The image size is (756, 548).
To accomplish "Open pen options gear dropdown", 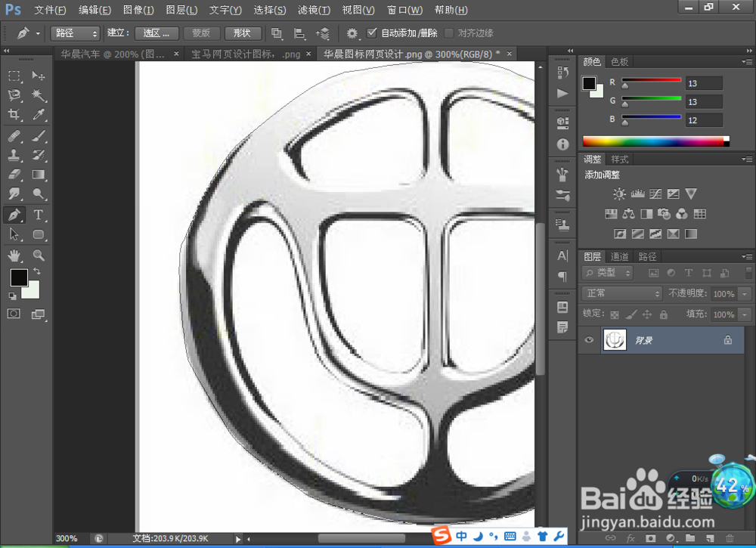I will tap(352, 33).
